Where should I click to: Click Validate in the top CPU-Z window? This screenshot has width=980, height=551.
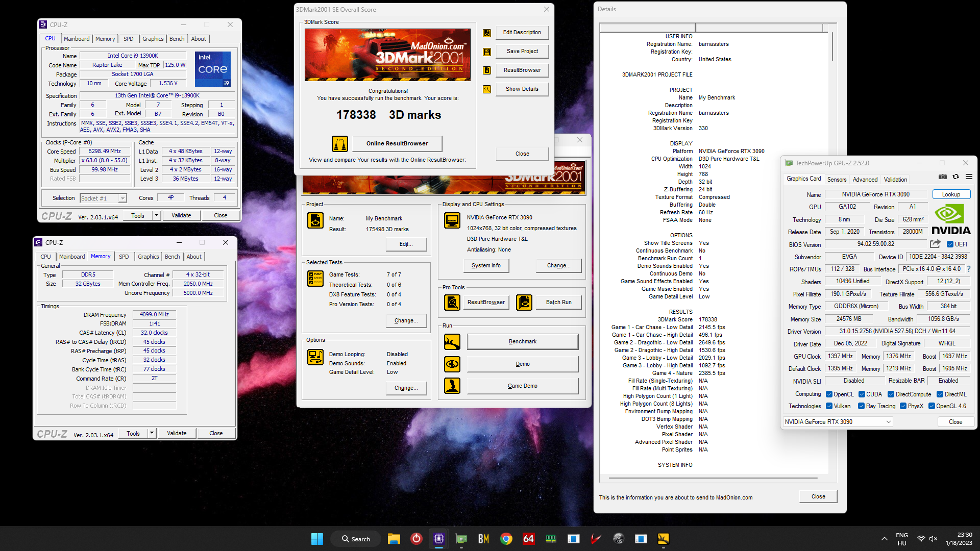coord(181,215)
